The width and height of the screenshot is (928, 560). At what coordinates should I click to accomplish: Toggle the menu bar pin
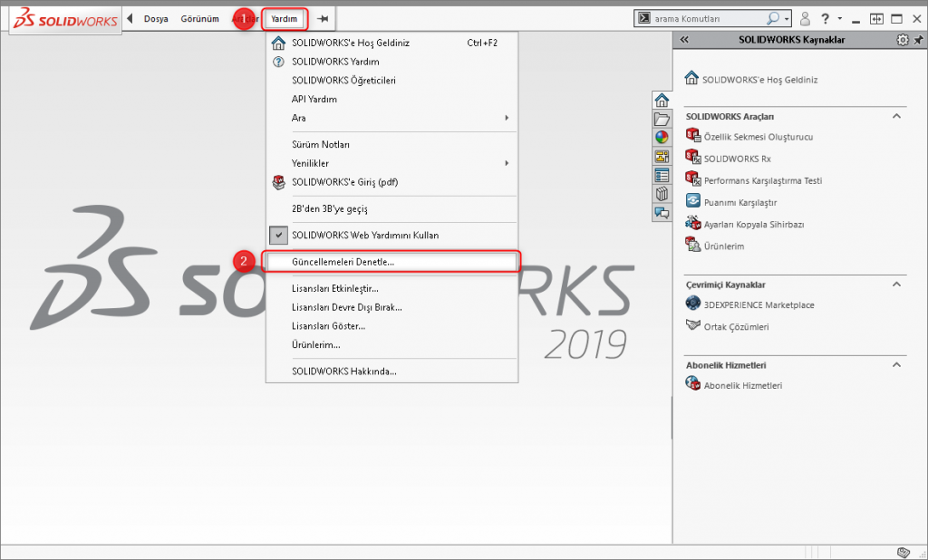click(x=322, y=17)
